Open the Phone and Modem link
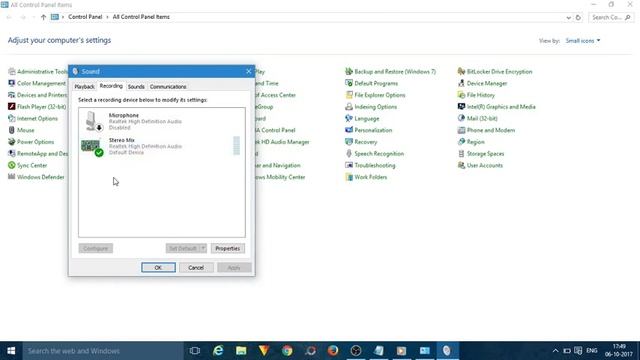Screen dimensions: 640x360 point(486,130)
